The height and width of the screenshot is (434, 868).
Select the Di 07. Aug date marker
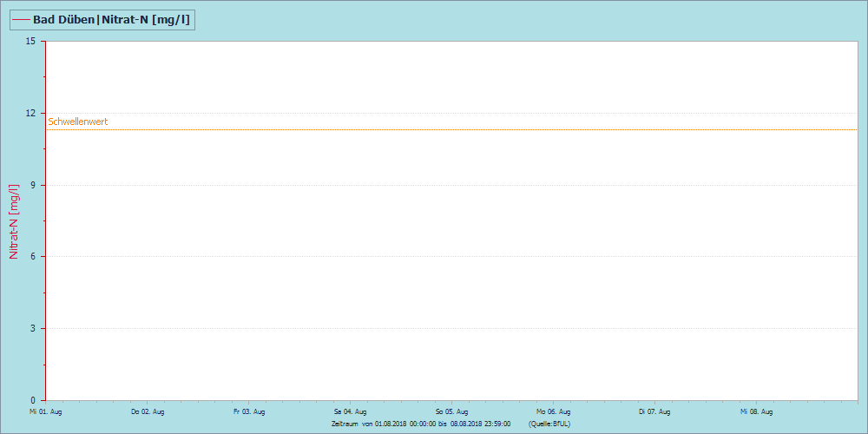pyautogui.click(x=654, y=411)
